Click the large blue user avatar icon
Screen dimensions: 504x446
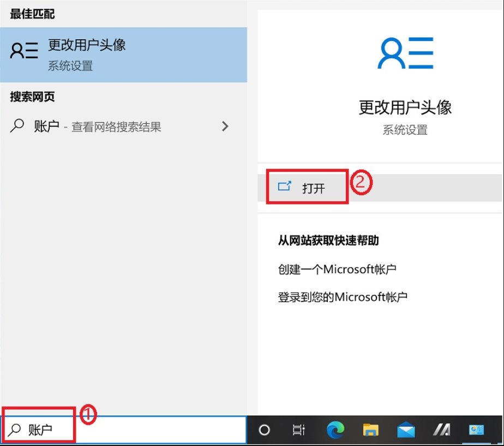(x=404, y=53)
